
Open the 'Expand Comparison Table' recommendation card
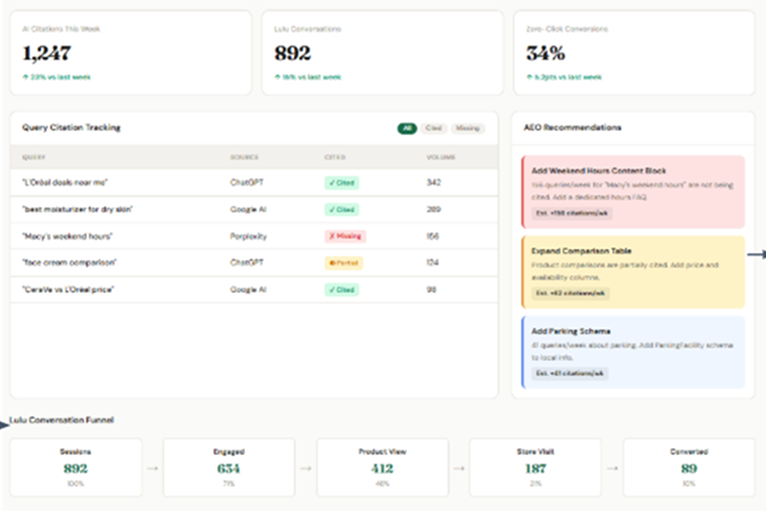[632, 271]
